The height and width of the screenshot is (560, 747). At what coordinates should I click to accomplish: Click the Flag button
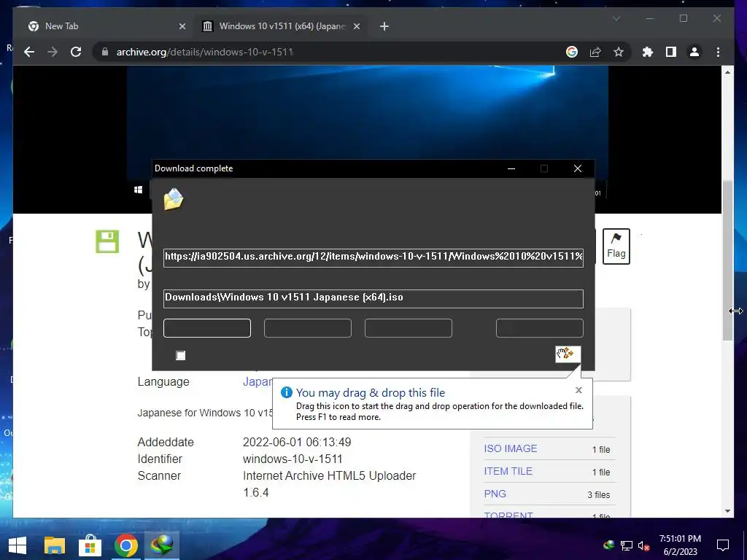click(616, 246)
